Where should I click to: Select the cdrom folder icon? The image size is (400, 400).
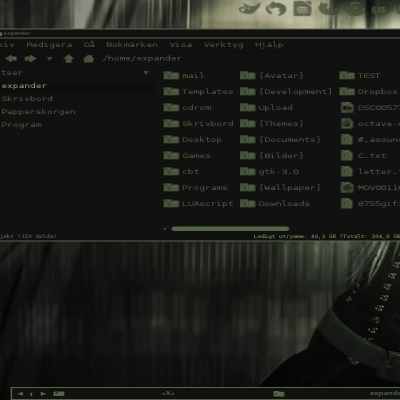171,108
